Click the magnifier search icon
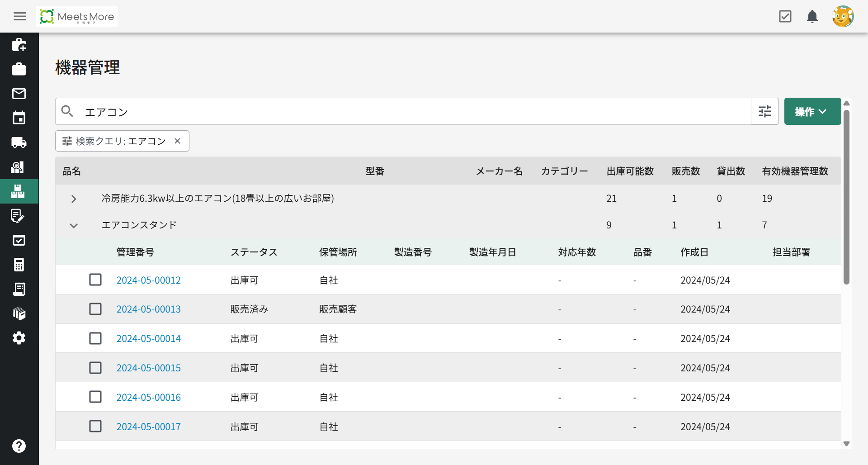Viewport: 868px width, 465px height. coord(67,111)
